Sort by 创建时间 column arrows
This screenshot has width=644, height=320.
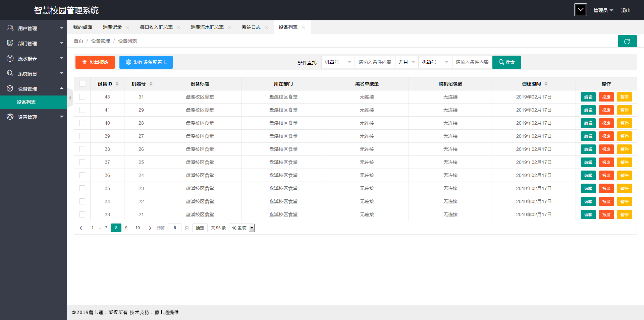tap(546, 84)
